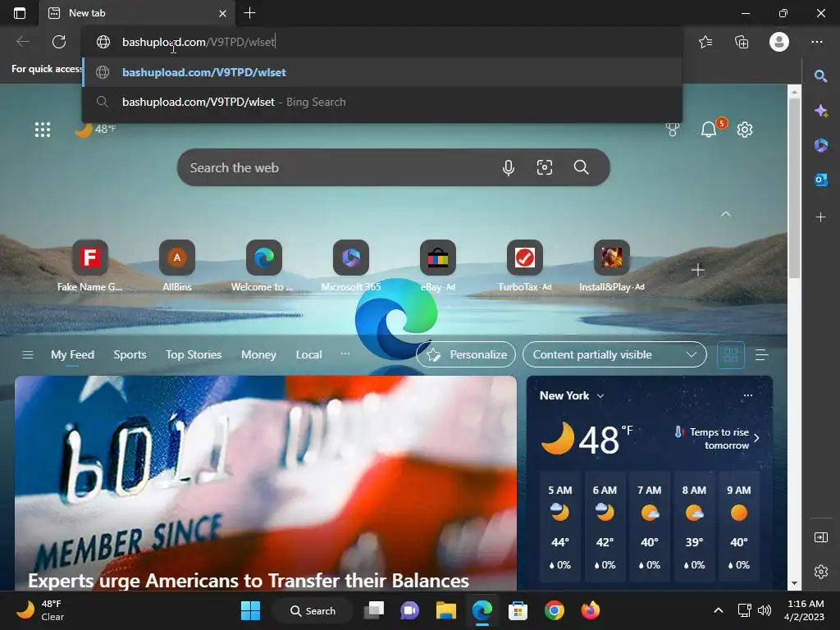Open the rewards trophy icon
This screenshot has height=630, width=840.
tap(673, 130)
